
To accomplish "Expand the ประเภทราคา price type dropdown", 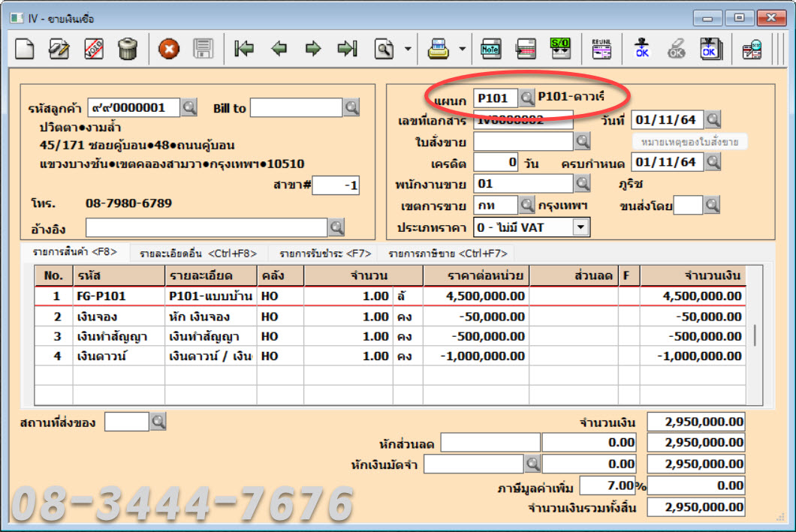I will (x=580, y=227).
